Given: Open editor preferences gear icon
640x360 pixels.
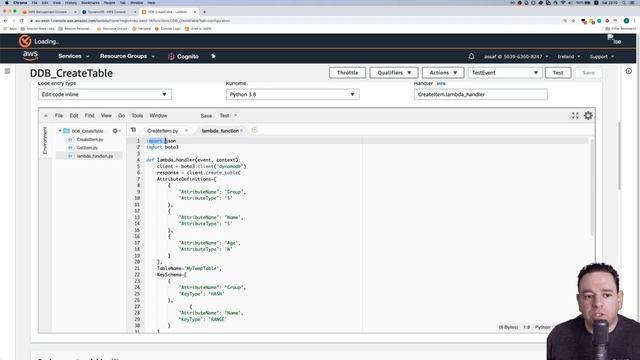Looking at the screenshot, I should pos(588,116).
